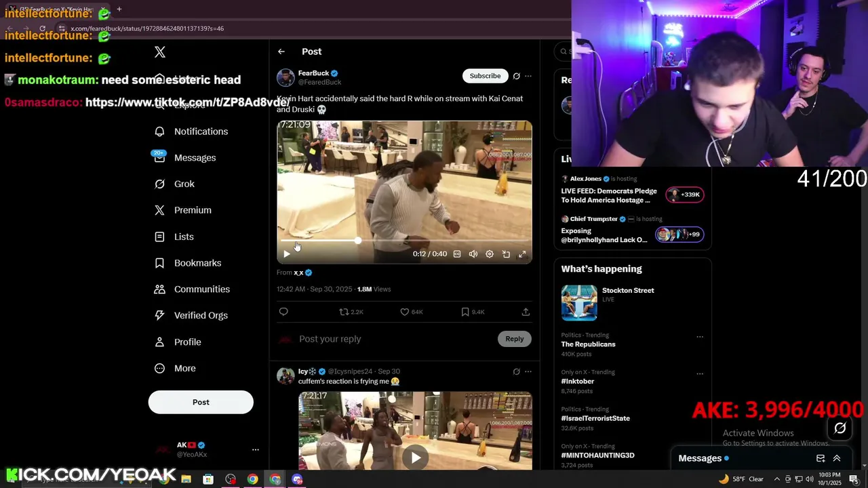Viewport: 868px width, 488px height.
Task: Open taskbar notification center
Action: click(x=854, y=479)
